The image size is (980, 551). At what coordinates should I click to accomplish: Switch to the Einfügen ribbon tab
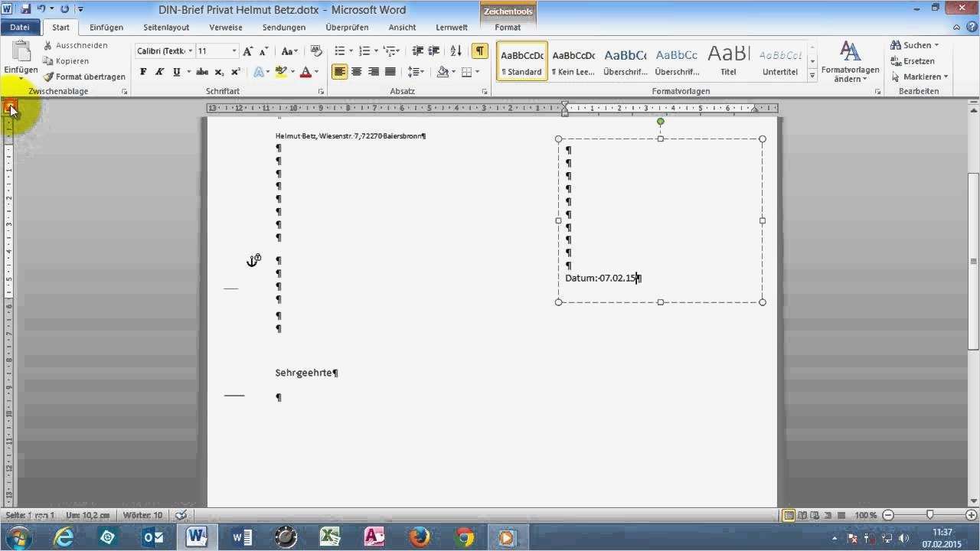click(x=106, y=27)
